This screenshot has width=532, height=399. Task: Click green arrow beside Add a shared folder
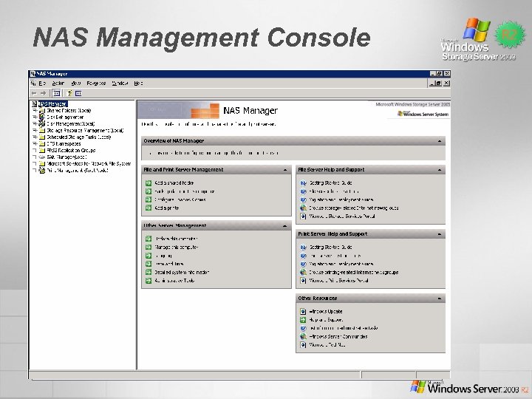149,183
